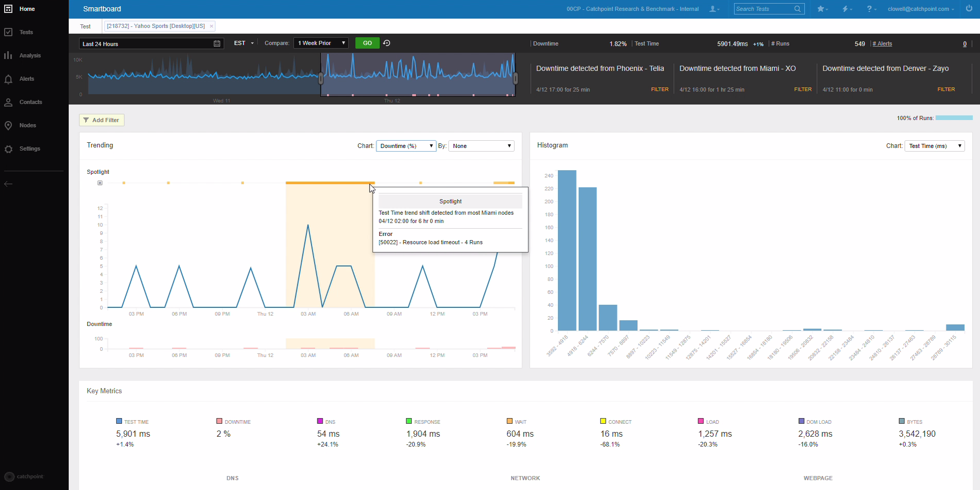Open the favorites star menu
This screenshot has width=980, height=490.
pos(822,9)
